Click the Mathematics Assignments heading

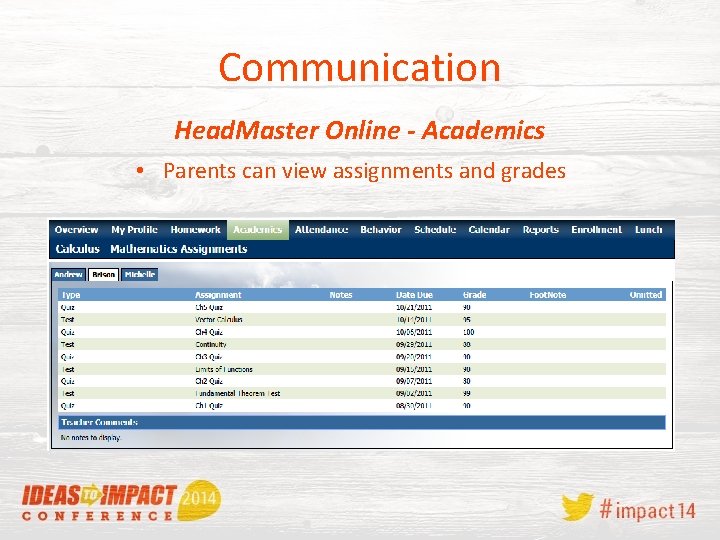pos(179,249)
